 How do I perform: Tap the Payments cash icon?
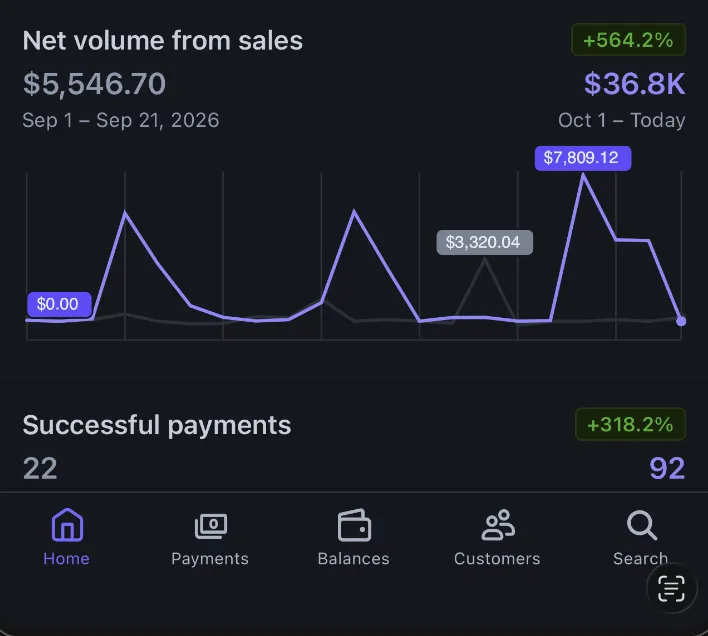click(x=211, y=526)
